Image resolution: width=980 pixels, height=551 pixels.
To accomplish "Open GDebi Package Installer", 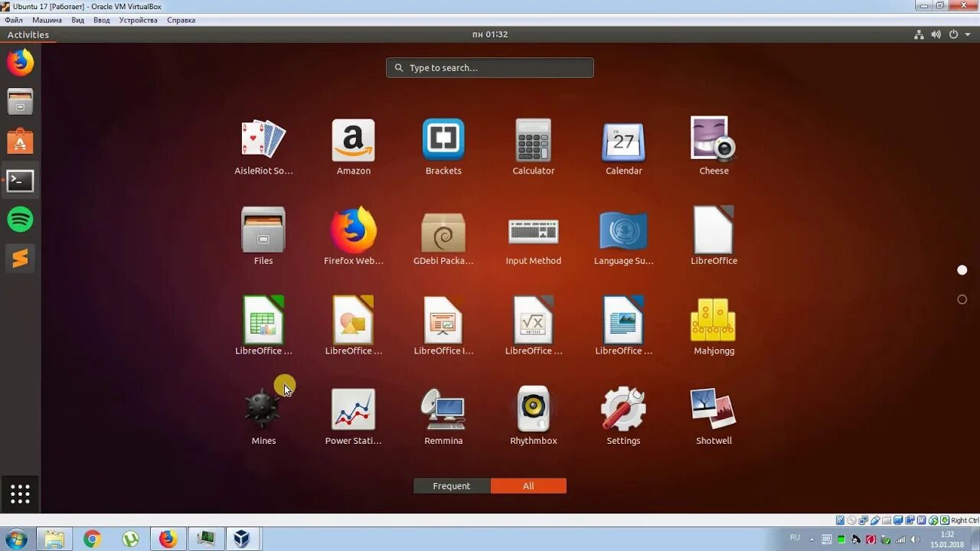I will [x=443, y=231].
